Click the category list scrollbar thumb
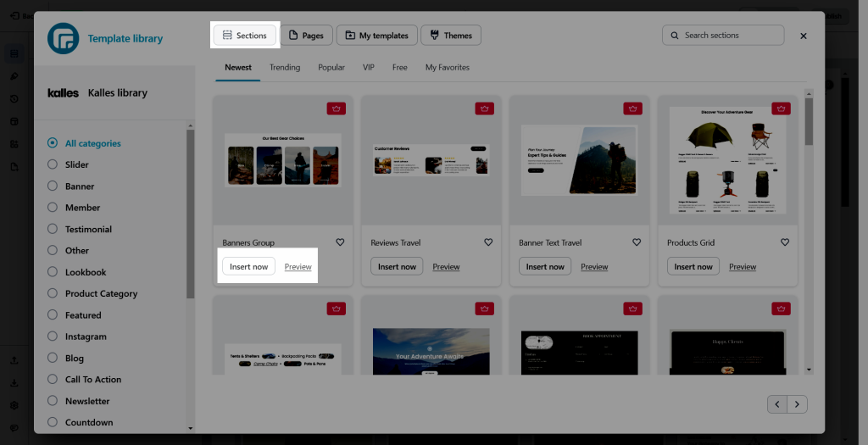 (191, 214)
